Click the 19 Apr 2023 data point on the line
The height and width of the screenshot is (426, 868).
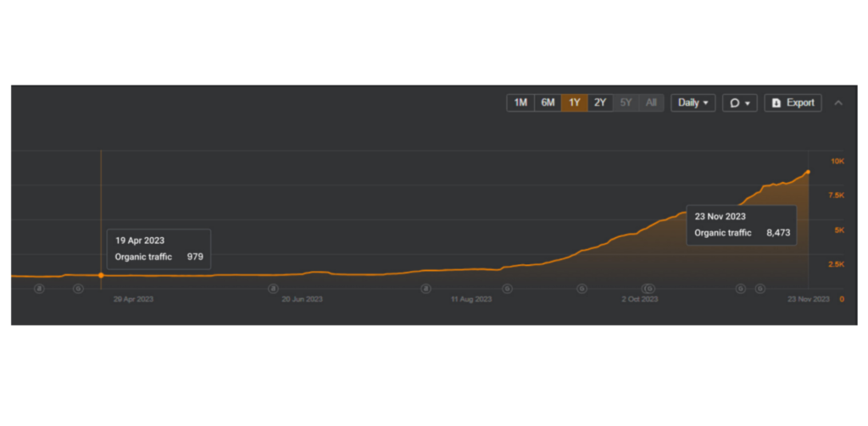101,275
